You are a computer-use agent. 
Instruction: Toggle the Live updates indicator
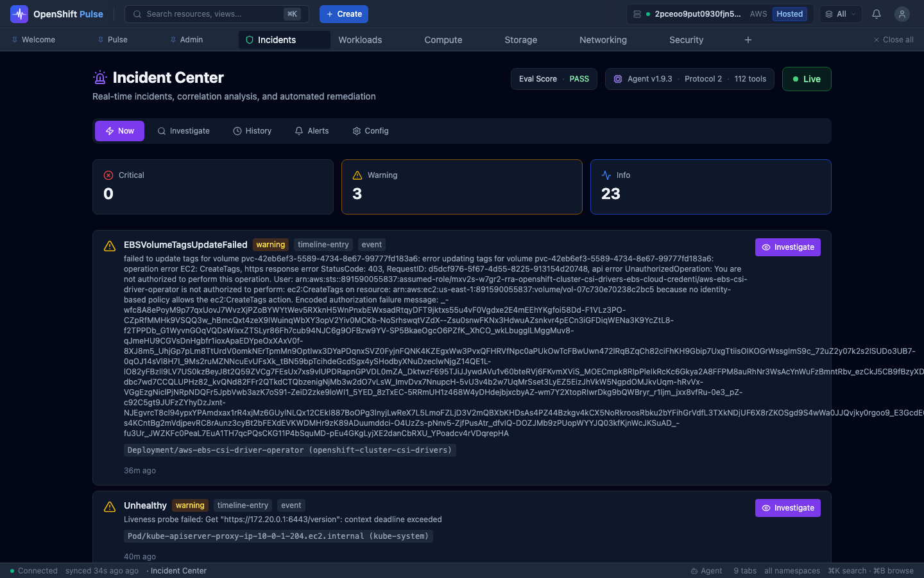tap(806, 79)
